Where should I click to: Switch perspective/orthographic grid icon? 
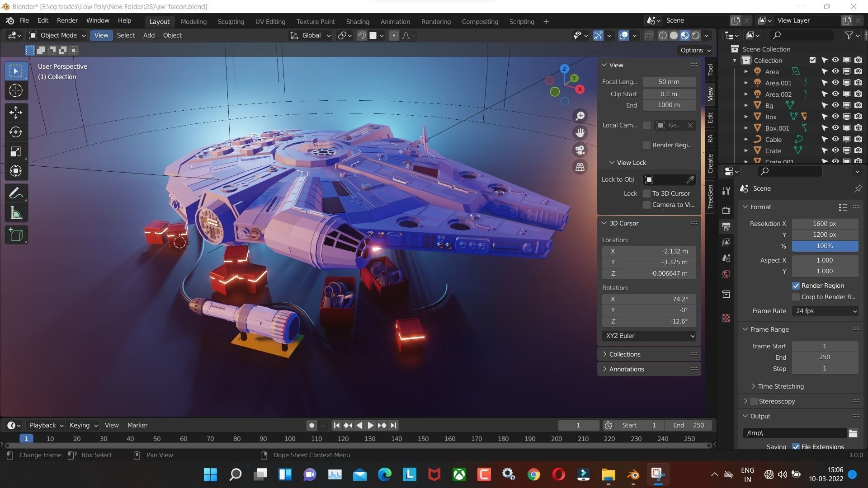tap(580, 167)
